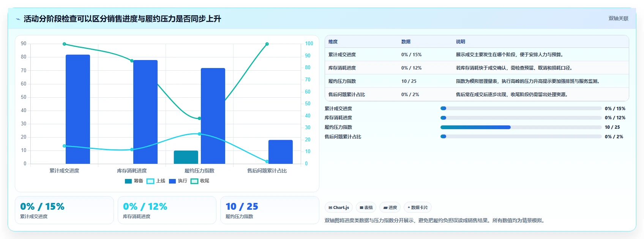The width and height of the screenshot is (644, 239).
Task: Click the 库存消耗进度 progress bar
Action: [x=521, y=118]
